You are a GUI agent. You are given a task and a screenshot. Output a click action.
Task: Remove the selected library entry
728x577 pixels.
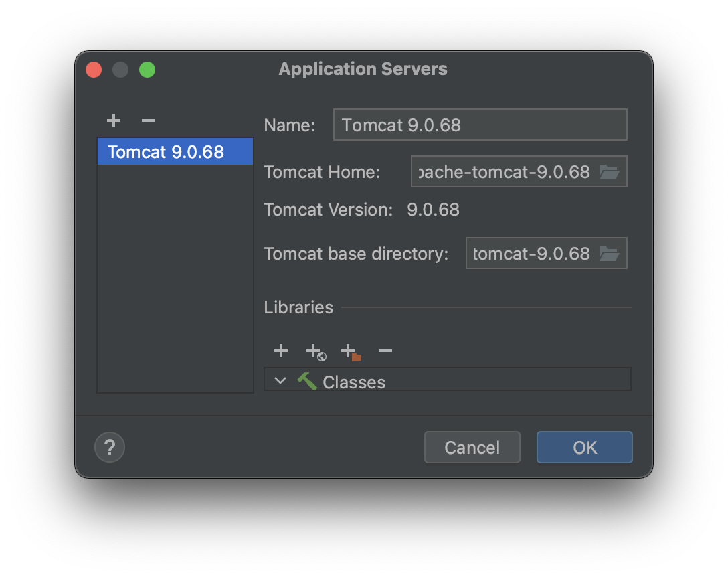[x=385, y=351]
